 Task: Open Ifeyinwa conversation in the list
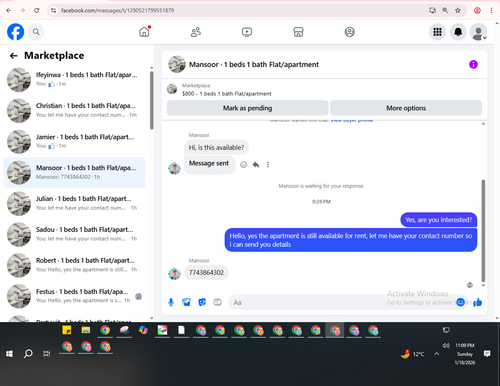point(74,80)
